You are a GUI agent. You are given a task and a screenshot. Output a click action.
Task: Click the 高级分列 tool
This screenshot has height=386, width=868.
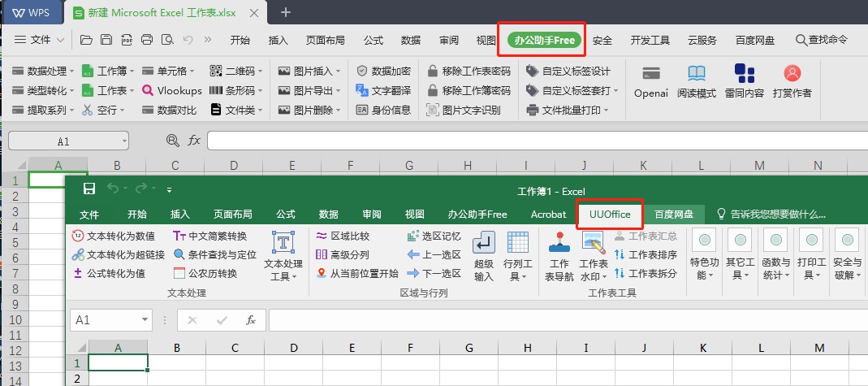(x=342, y=254)
